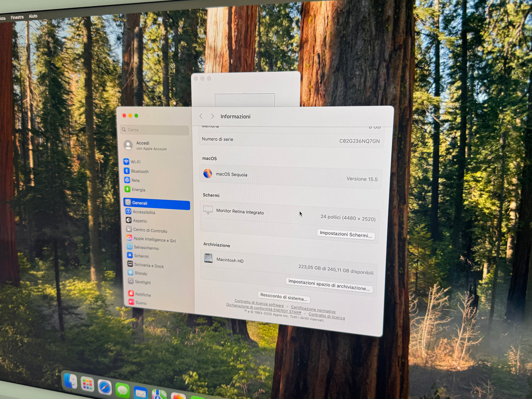
Task: Click the Informazioni window title
Action: pyautogui.click(x=236, y=117)
